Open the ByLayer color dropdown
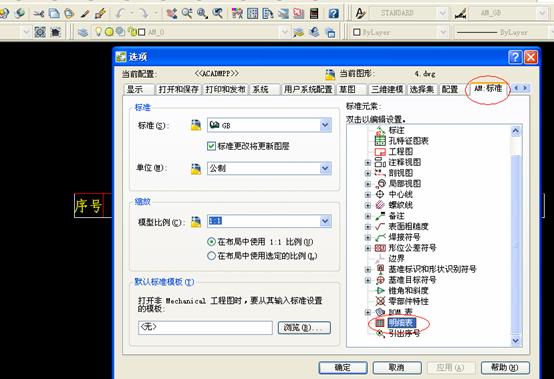Image resolution: width=554 pixels, height=379 pixels. 443,32
